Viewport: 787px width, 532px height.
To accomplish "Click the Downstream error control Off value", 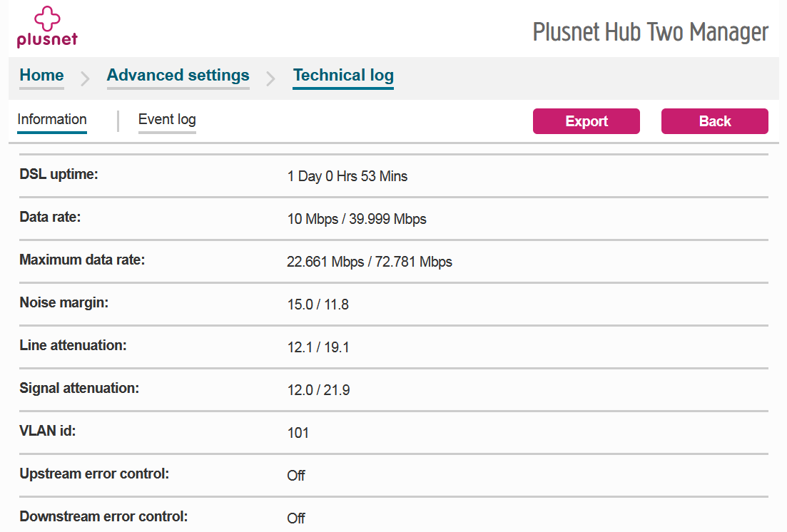I will 296,518.
